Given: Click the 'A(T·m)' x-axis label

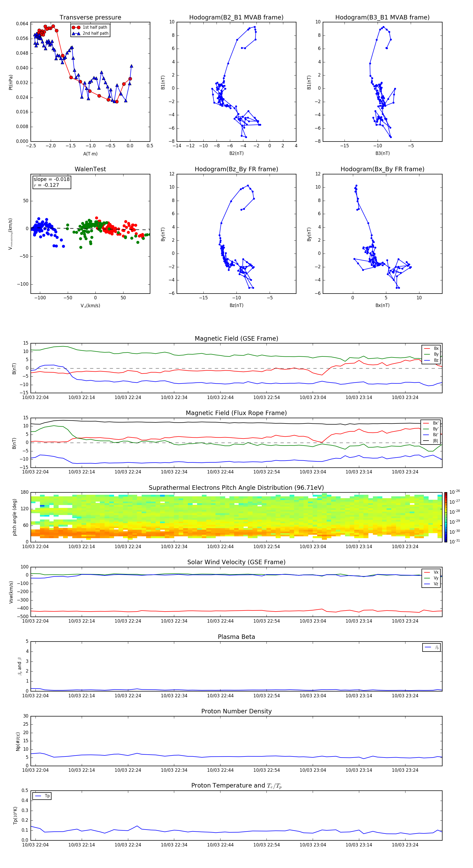Looking at the screenshot, I should [x=90, y=154].
